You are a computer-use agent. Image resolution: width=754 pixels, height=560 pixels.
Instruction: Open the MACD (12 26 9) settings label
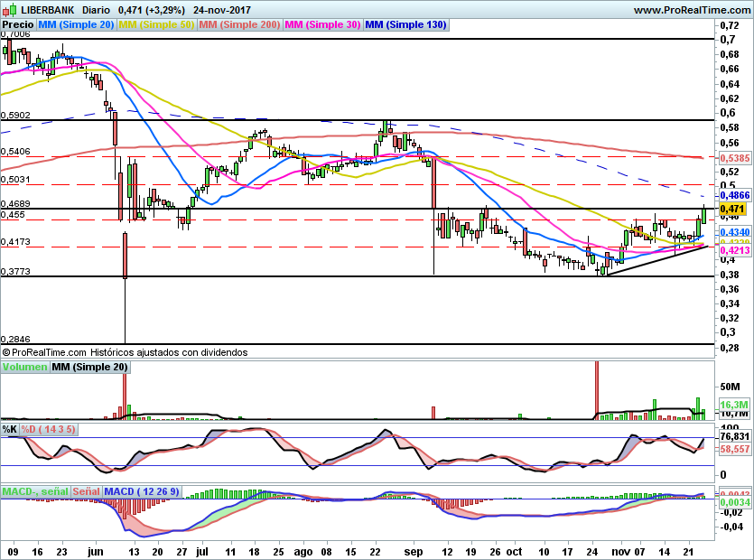pos(142,491)
